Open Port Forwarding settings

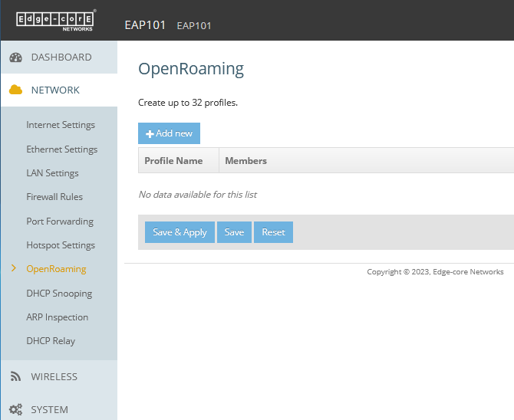click(60, 221)
